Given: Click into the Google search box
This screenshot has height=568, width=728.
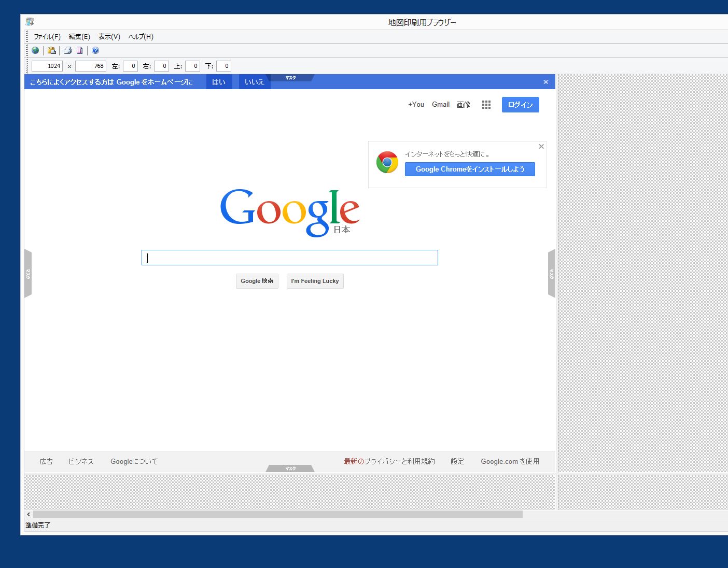Looking at the screenshot, I should click(x=290, y=258).
